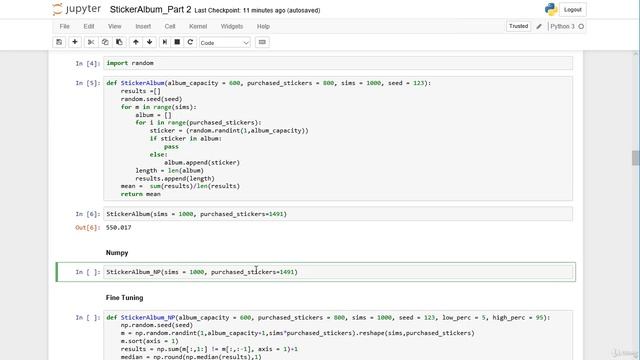Viewport: 640px width, 360px height.
Task: Click the 'return mean' line
Action: [140, 194]
